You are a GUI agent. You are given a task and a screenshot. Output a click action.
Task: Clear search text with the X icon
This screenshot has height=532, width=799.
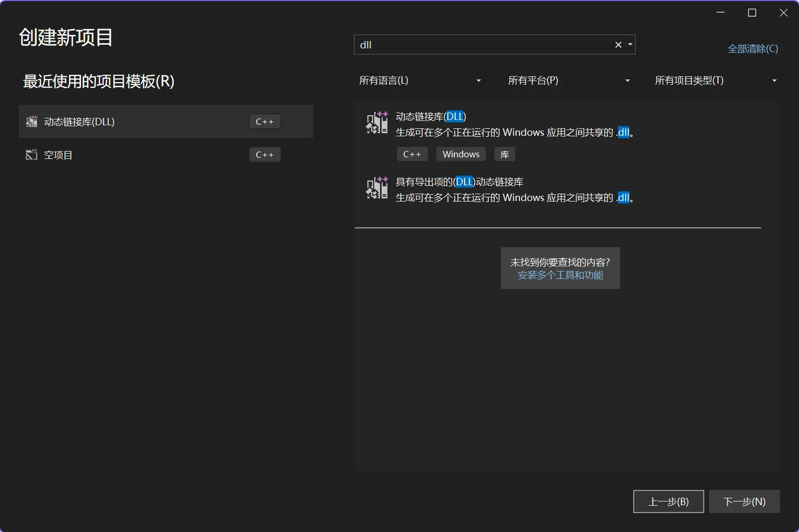618,45
